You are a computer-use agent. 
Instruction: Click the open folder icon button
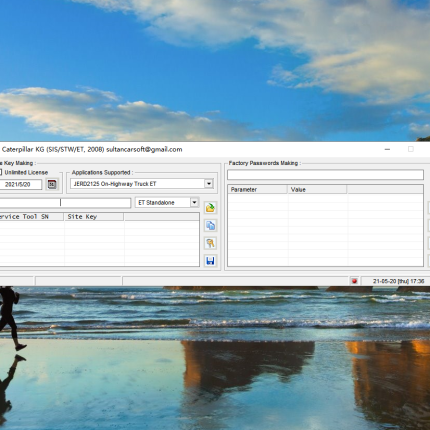coord(210,208)
